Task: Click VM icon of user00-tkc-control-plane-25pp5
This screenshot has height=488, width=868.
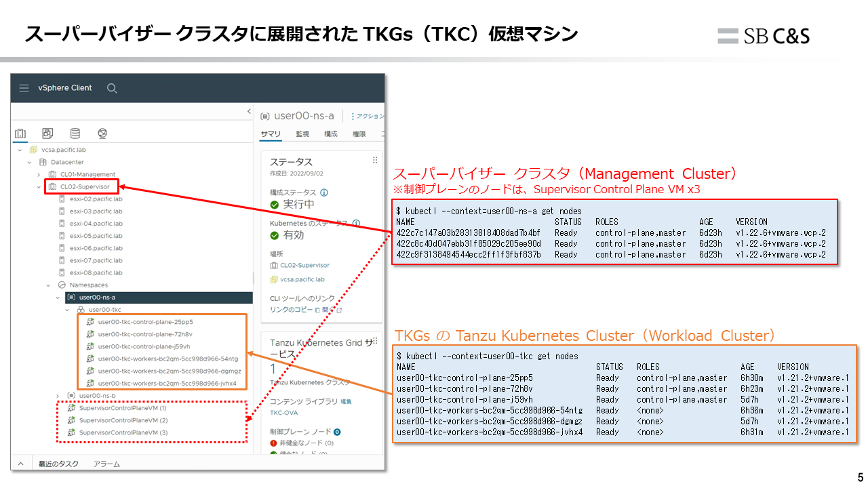Action: pos(90,322)
